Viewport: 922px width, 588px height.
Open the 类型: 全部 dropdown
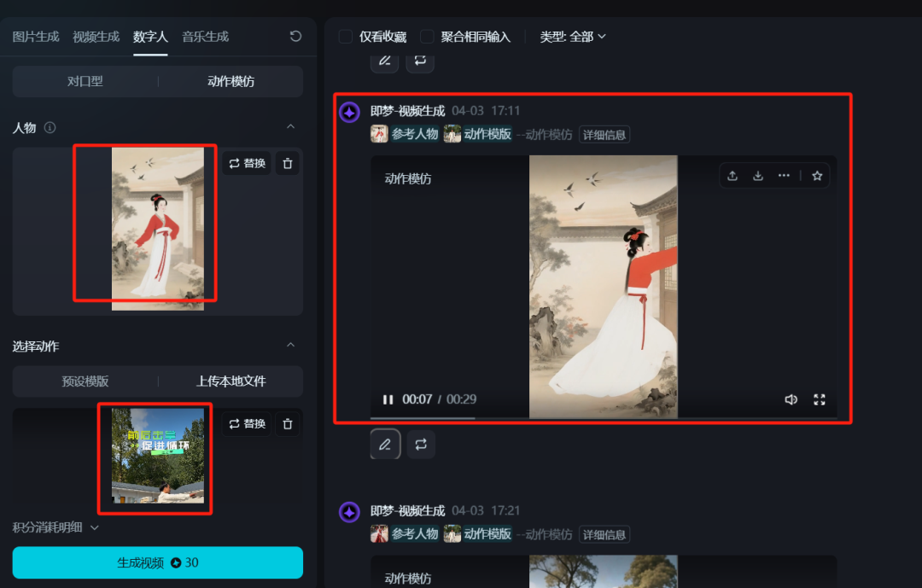click(573, 37)
